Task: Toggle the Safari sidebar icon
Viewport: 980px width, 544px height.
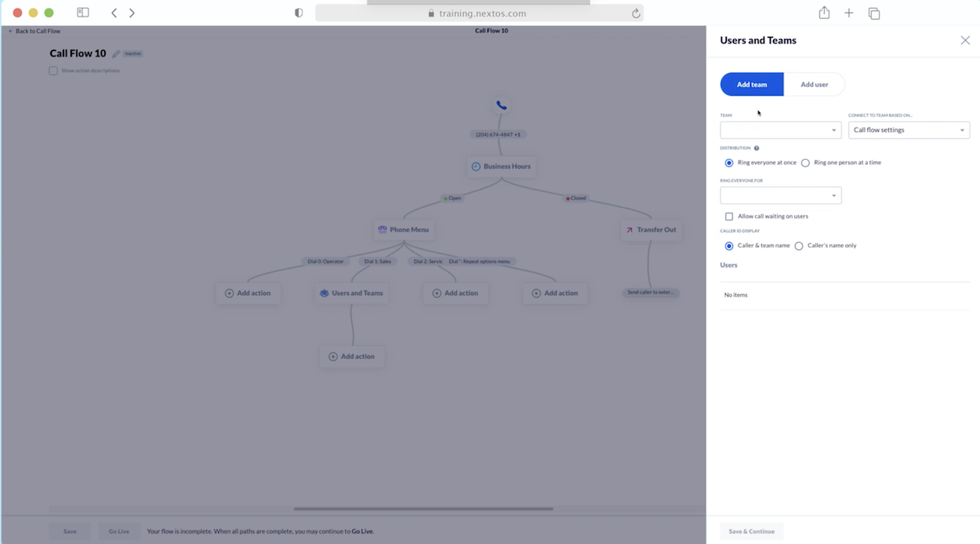Action: coord(83,13)
